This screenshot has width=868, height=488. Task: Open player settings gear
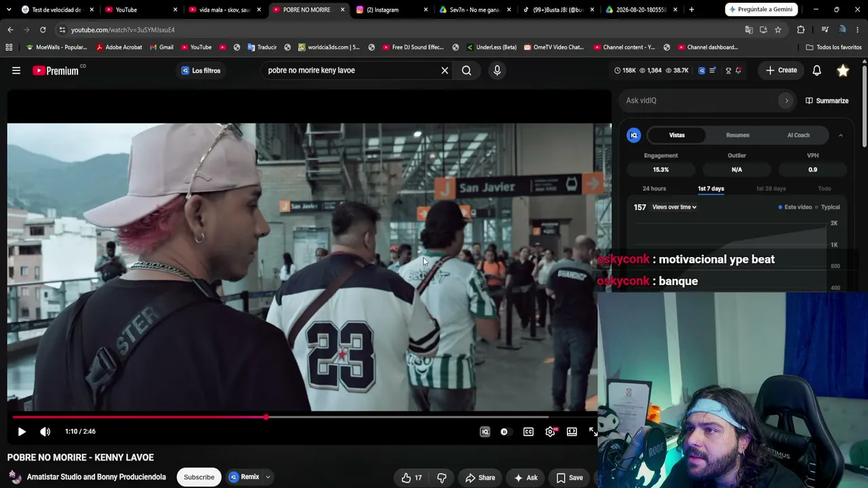tap(551, 432)
